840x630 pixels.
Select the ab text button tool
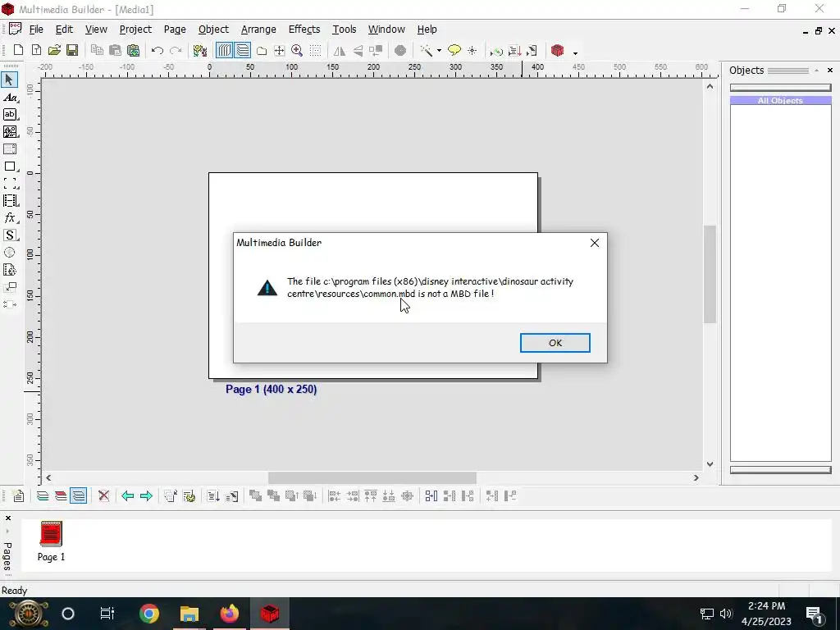click(x=10, y=115)
